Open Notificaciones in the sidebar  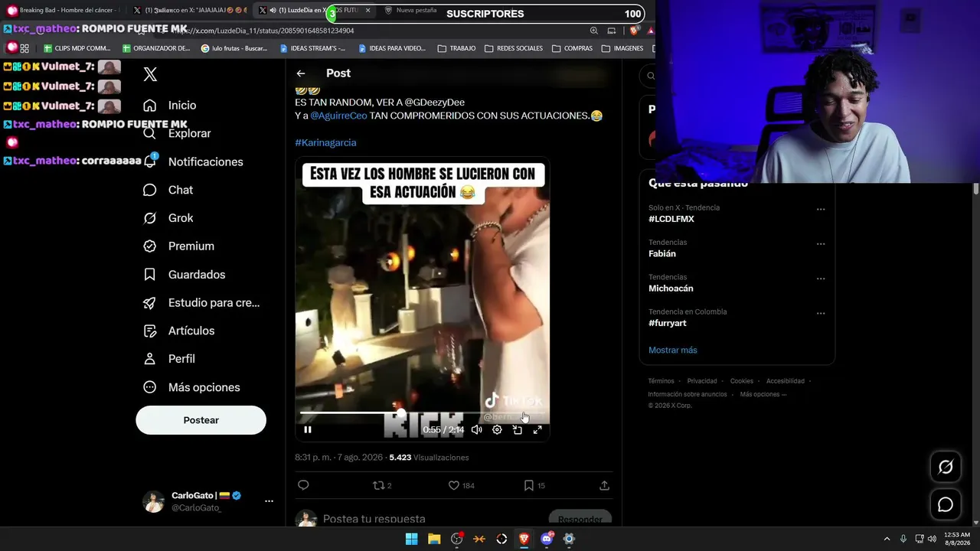193,161
